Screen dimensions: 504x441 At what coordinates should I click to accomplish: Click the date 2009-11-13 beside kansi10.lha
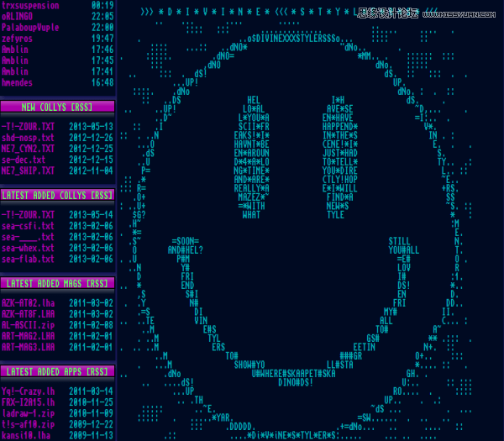point(92,435)
